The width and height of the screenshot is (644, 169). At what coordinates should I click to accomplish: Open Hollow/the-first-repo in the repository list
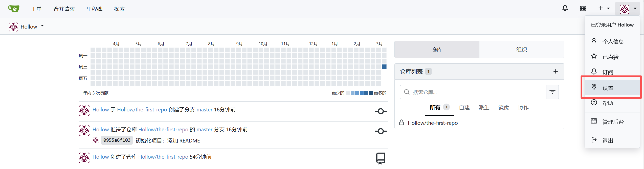point(433,123)
